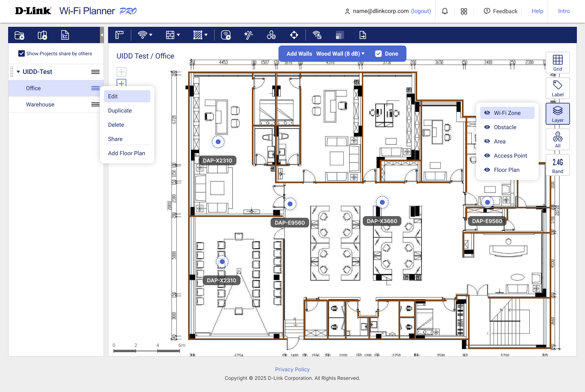Open the report chart document icon

65,35
